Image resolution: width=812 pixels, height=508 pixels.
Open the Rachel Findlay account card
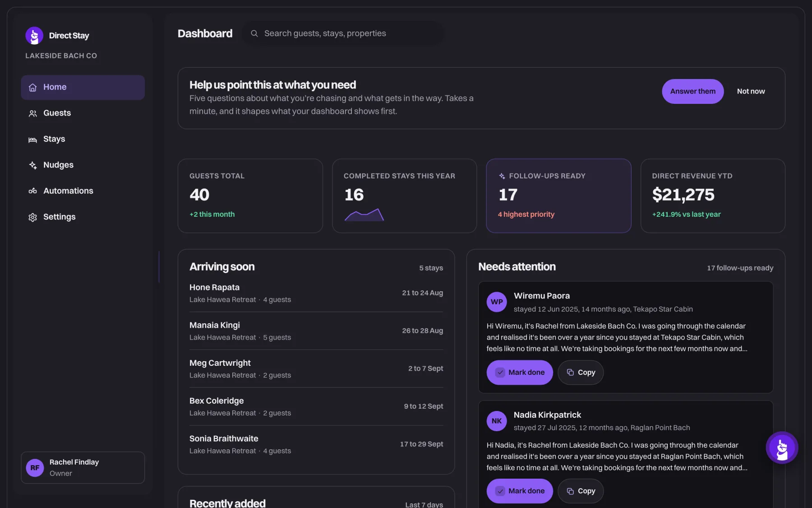[83, 468]
